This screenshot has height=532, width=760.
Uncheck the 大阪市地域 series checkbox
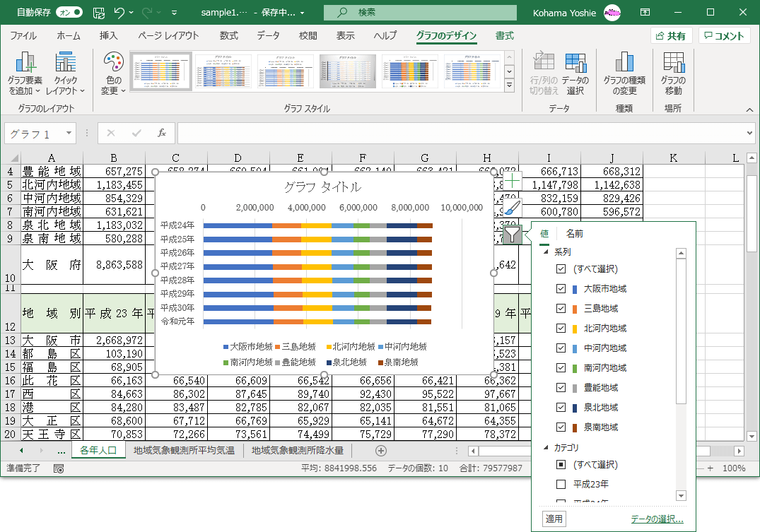pos(561,289)
